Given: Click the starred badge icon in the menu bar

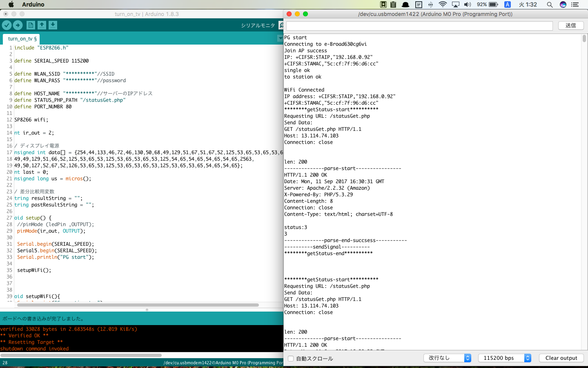Looking at the screenshot, I should [x=383, y=4].
